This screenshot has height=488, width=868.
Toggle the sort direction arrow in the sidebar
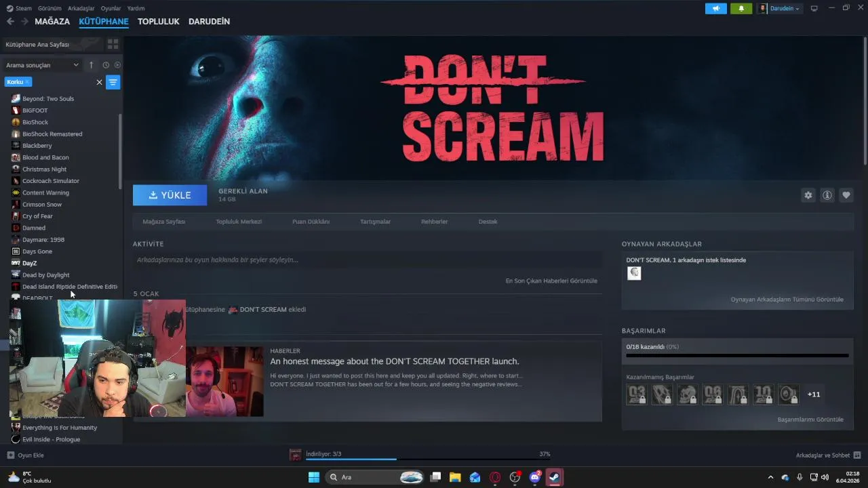coord(92,65)
